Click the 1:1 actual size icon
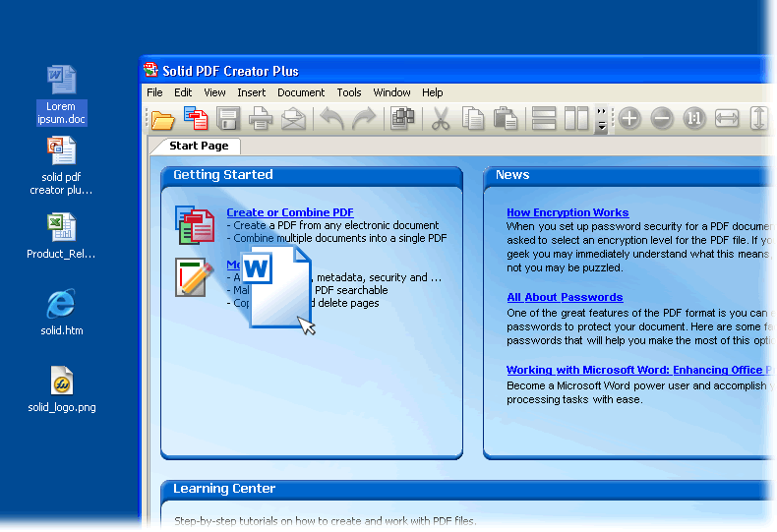Screen dimensions: 777x532 click(x=694, y=119)
